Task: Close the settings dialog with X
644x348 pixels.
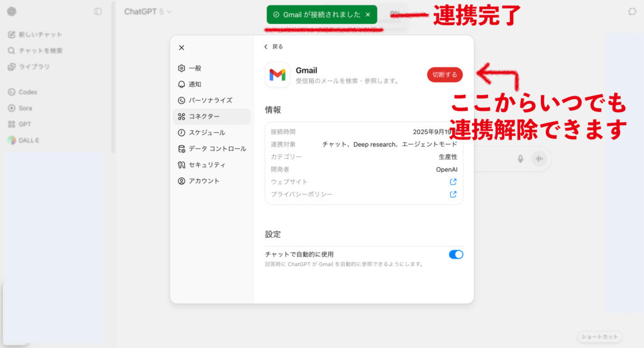Action: tap(182, 48)
